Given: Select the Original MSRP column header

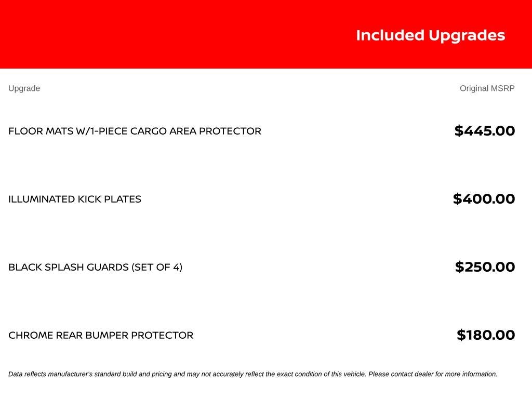Looking at the screenshot, I should [487, 88].
